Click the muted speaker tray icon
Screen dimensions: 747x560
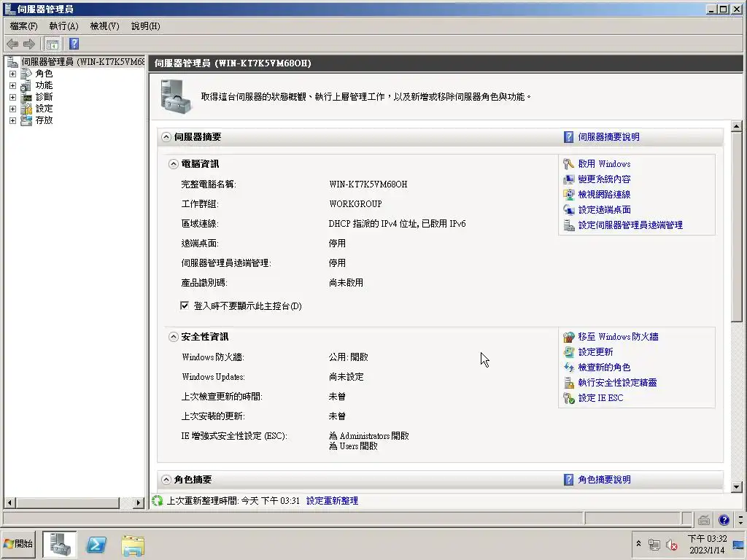(671, 545)
